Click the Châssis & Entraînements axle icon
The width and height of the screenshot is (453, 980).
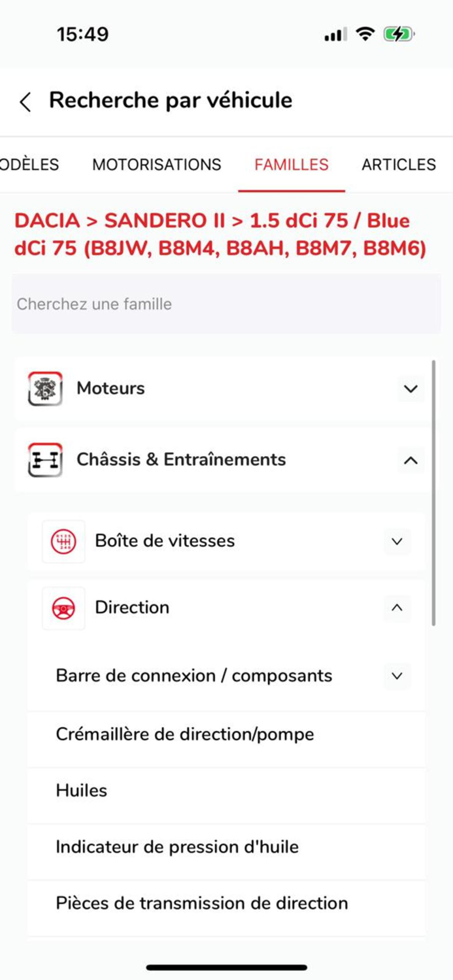point(43,459)
